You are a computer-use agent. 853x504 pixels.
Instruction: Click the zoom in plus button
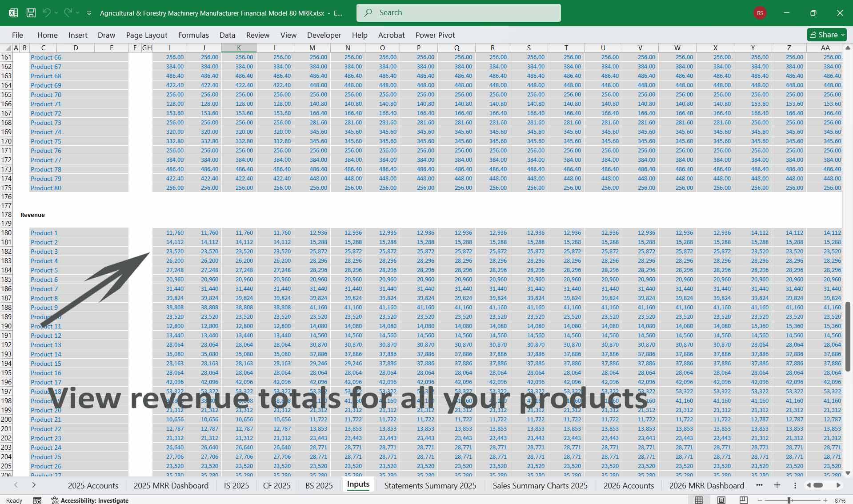tap(825, 500)
